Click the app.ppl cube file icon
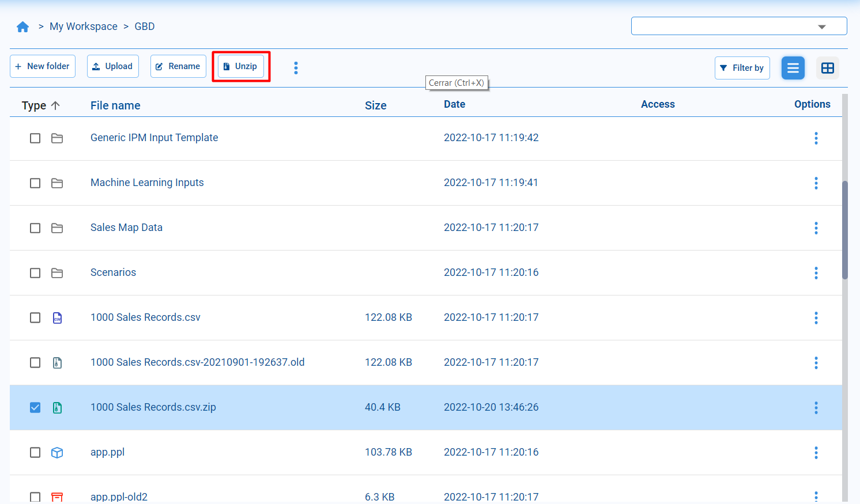Screen dimensions: 860x504 [57, 453]
